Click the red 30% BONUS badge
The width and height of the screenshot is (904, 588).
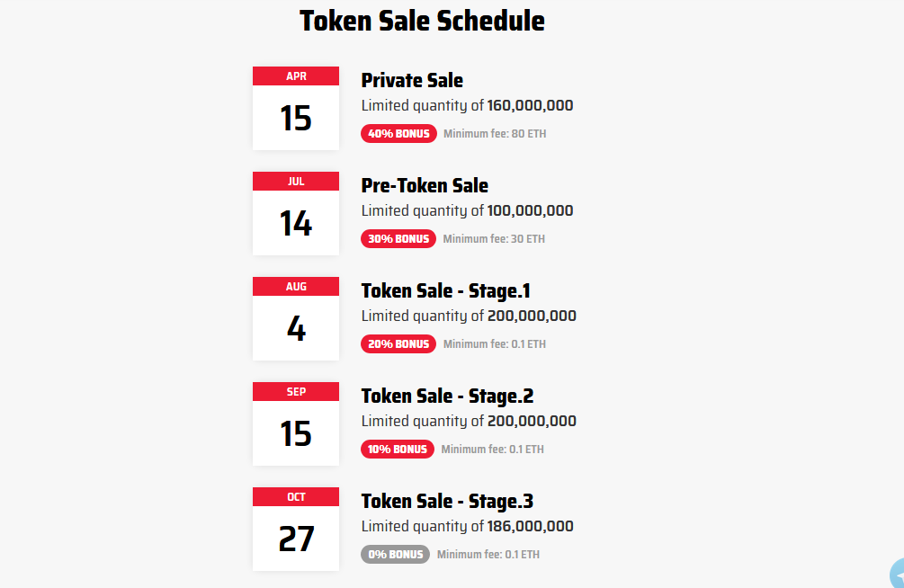pos(398,239)
